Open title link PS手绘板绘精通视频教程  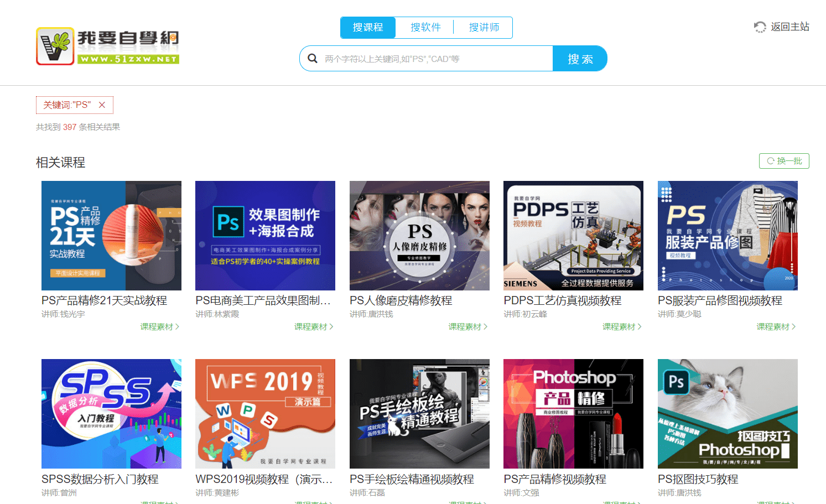412,479
